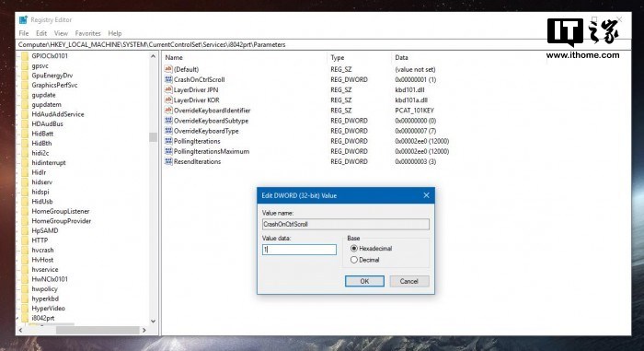Click the tree scroll up arrow

click(x=154, y=56)
